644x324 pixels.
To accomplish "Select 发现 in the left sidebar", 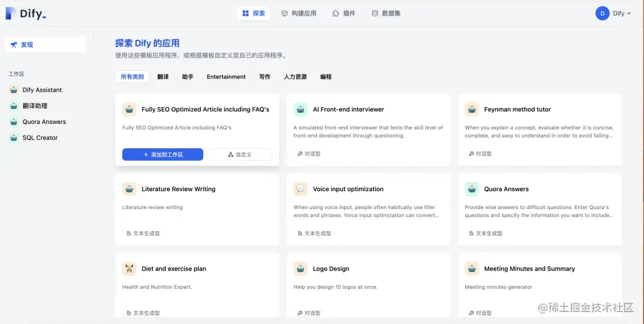I will pos(45,45).
